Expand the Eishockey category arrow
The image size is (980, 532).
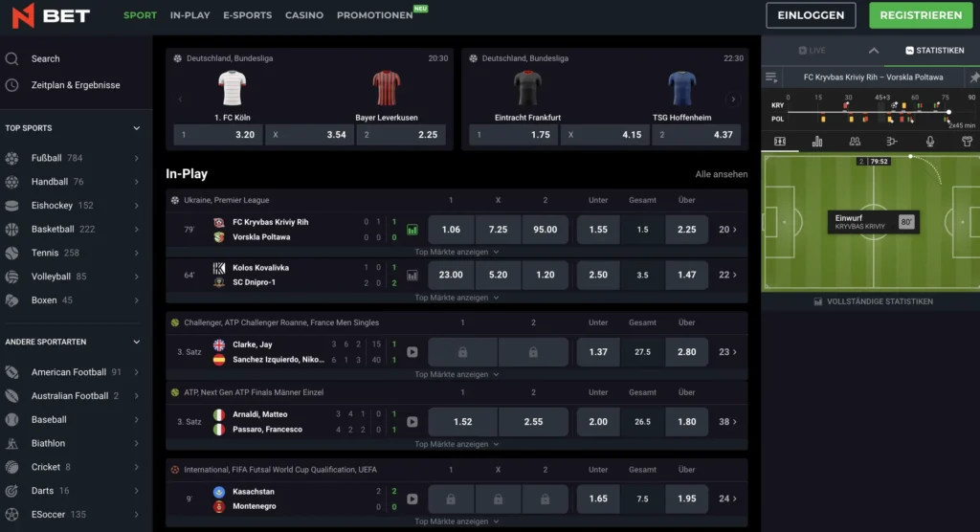coord(136,206)
